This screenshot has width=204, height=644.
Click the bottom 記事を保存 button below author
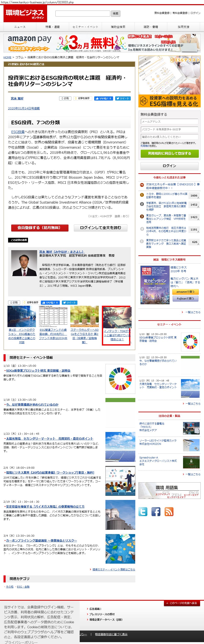(32, 302)
